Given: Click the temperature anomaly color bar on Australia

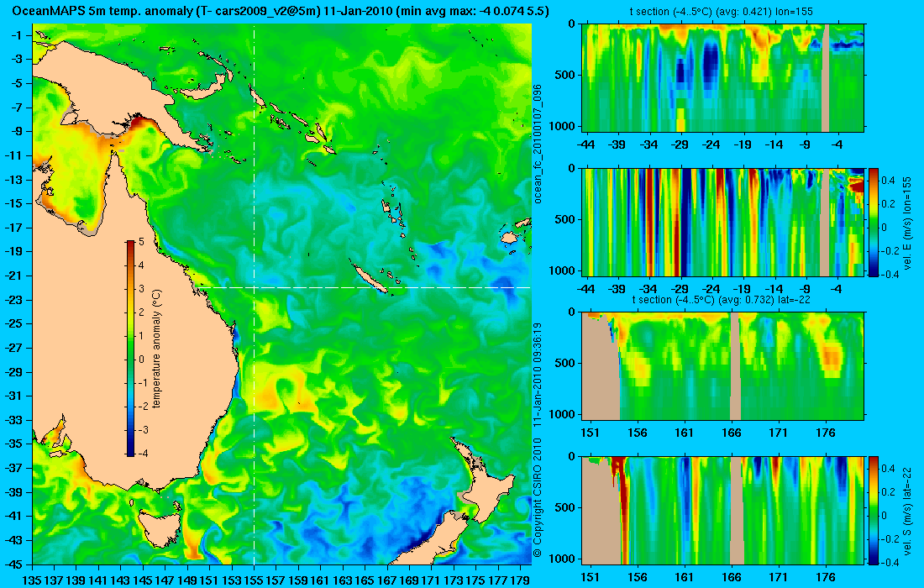Looking at the screenshot, I should (x=130, y=349).
